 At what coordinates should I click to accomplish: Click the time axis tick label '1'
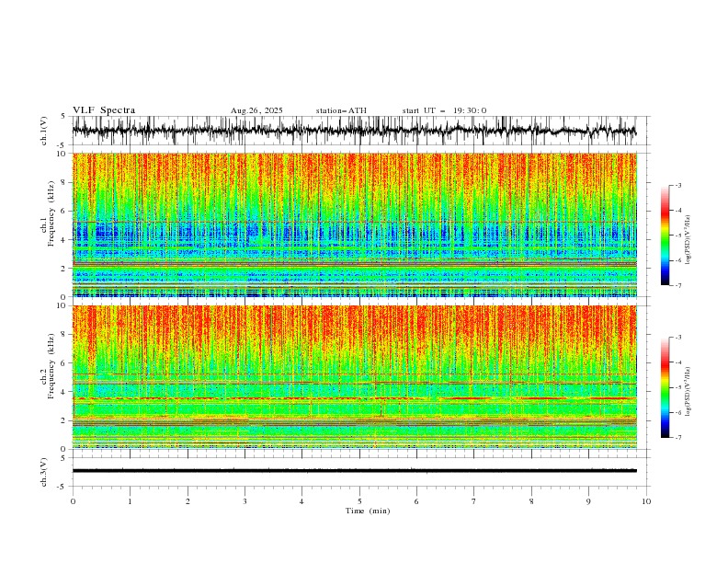(x=130, y=501)
